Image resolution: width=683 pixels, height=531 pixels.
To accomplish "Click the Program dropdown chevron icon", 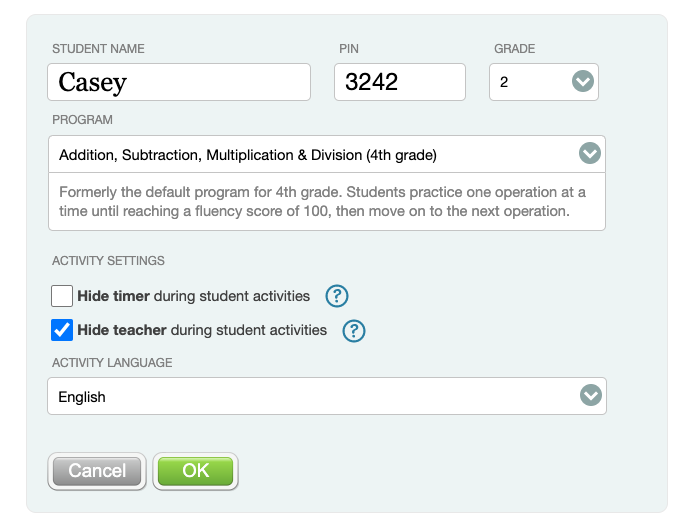I will click(590, 154).
